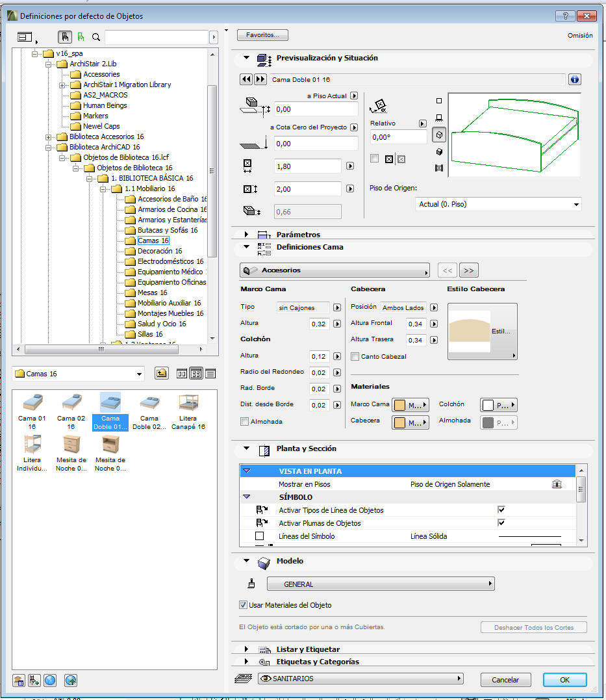Click the up-folder icon beside Camas 16
Image resolution: width=606 pixels, height=700 pixels.
162,374
